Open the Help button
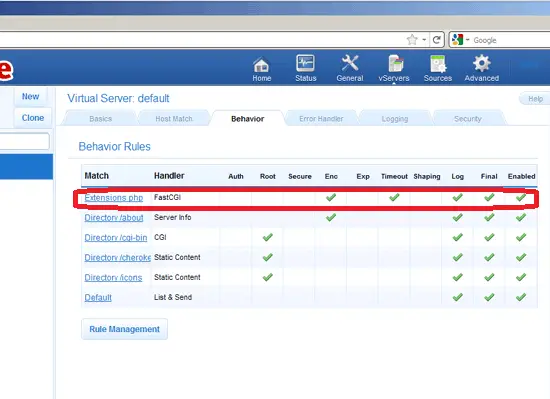The height and width of the screenshot is (399, 550). click(x=535, y=99)
